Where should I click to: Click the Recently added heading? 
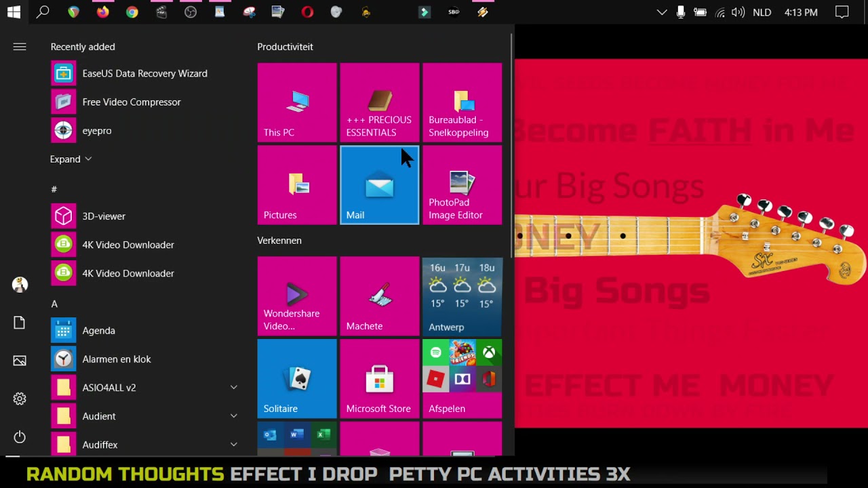click(x=83, y=47)
